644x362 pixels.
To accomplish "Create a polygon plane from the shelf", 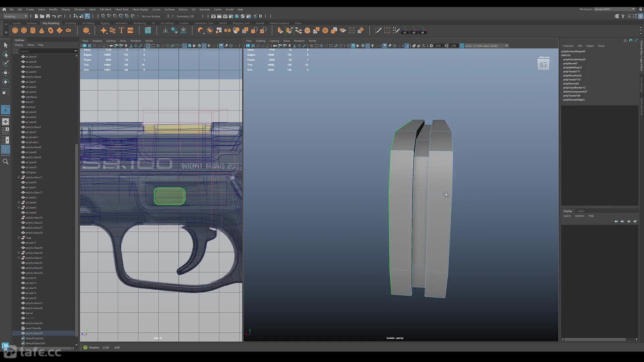I will (59, 31).
